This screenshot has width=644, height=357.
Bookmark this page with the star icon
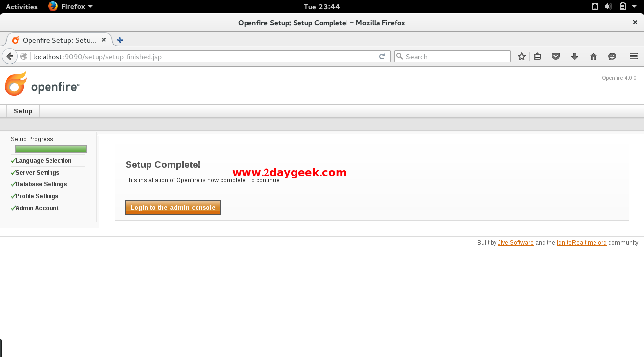(x=521, y=56)
